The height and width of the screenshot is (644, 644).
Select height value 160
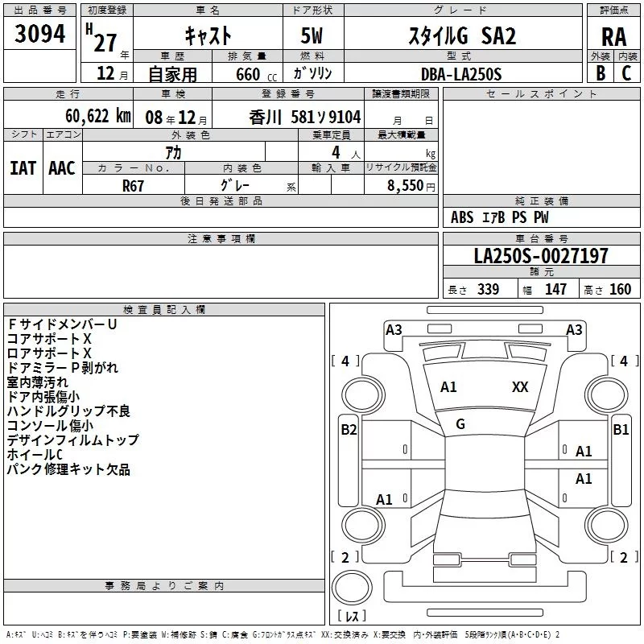point(620,289)
